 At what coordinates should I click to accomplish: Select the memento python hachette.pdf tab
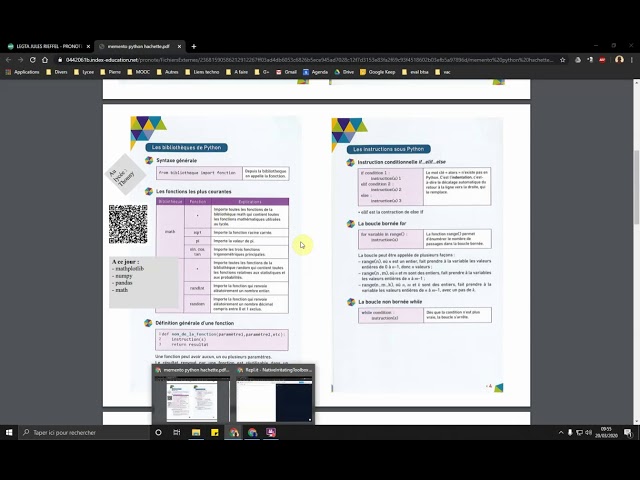coord(140,47)
